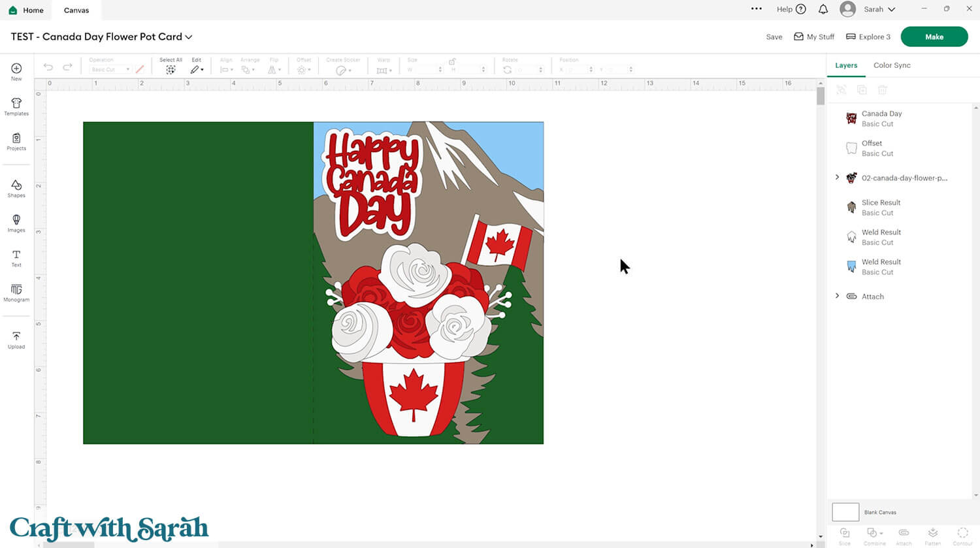Open the Shapes tool
The width and height of the screenshot is (980, 548).
pos(16,188)
